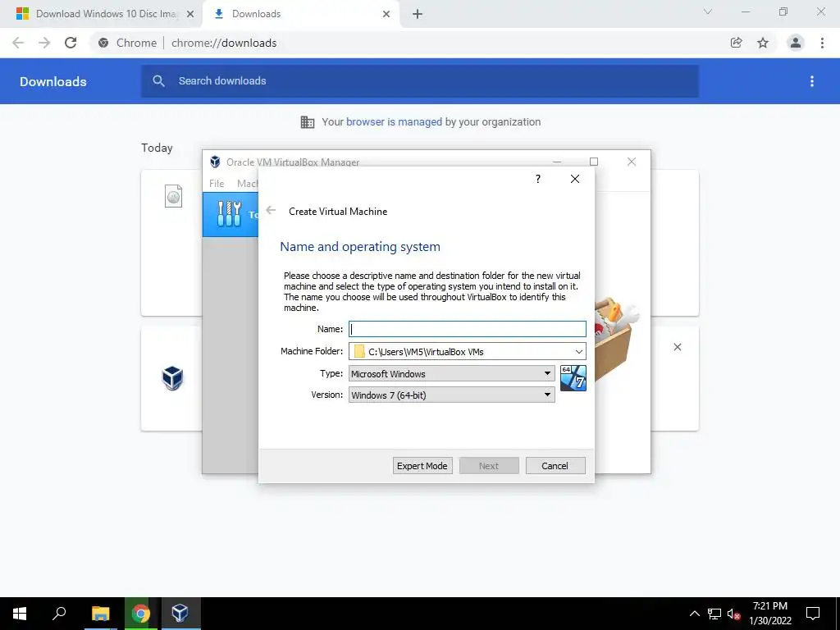840x630 pixels.
Task: Click the search magnifier in Downloads bar
Action: point(158,81)
